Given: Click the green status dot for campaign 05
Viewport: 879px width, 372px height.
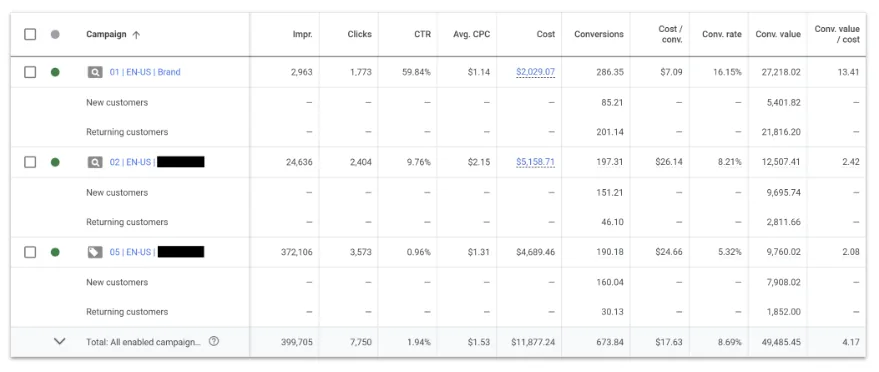Looking at the screenshot, I should point(55,252).
